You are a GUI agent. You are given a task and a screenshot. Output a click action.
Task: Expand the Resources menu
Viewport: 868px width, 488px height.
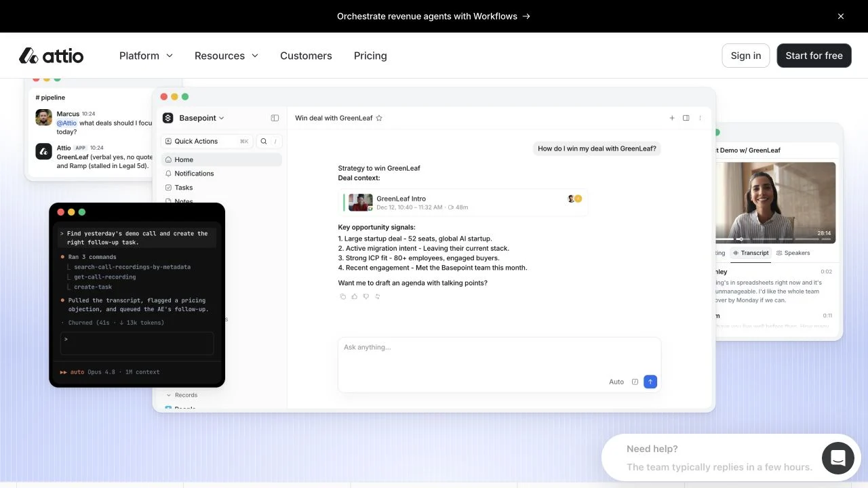point(226,56)
